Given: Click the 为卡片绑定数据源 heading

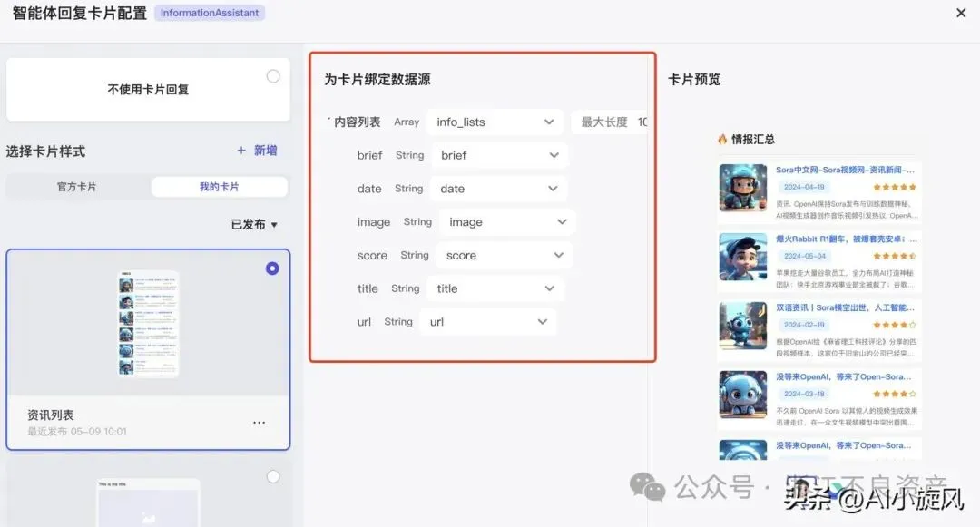Looking at the screenshot, I should 377,79.
